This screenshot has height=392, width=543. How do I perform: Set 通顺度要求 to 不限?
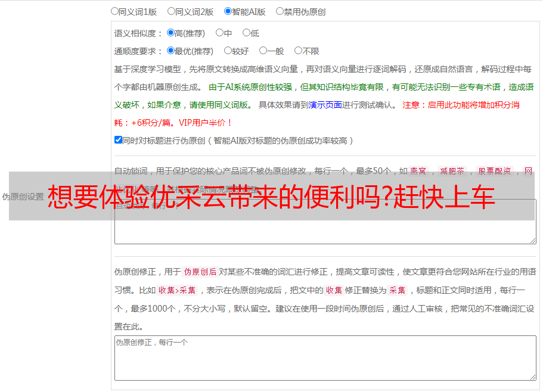[298, 51]
